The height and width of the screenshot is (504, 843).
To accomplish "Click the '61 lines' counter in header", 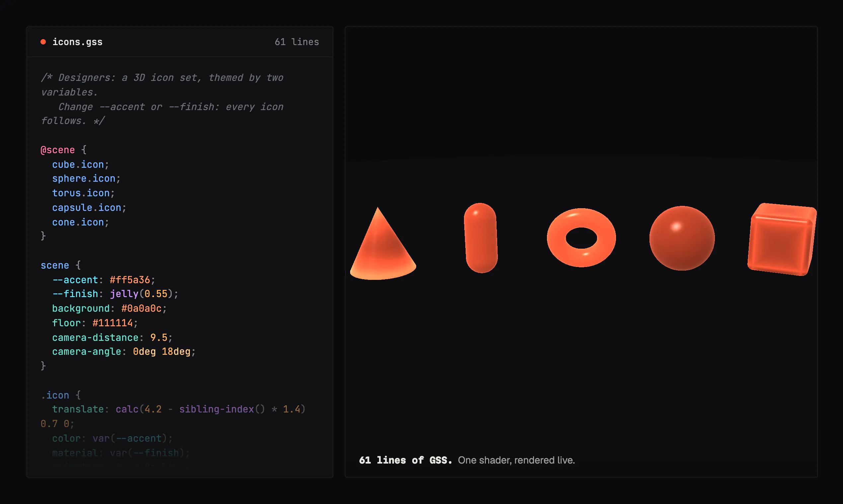I will (297, 42).
